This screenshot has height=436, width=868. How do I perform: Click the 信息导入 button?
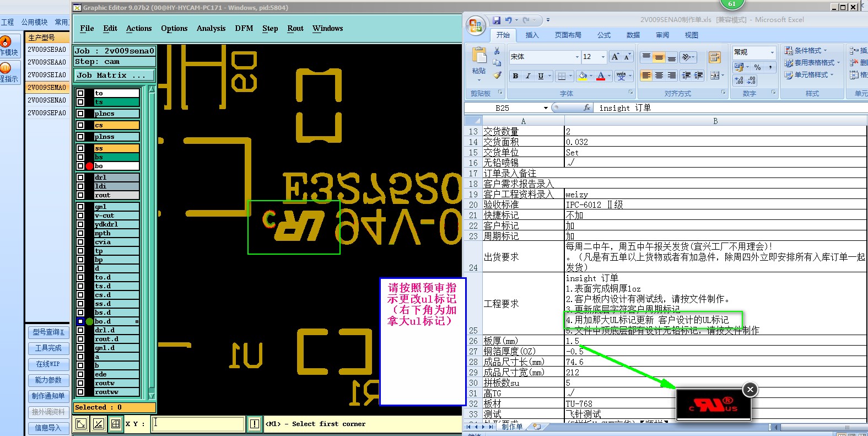[x=48, y=428]
